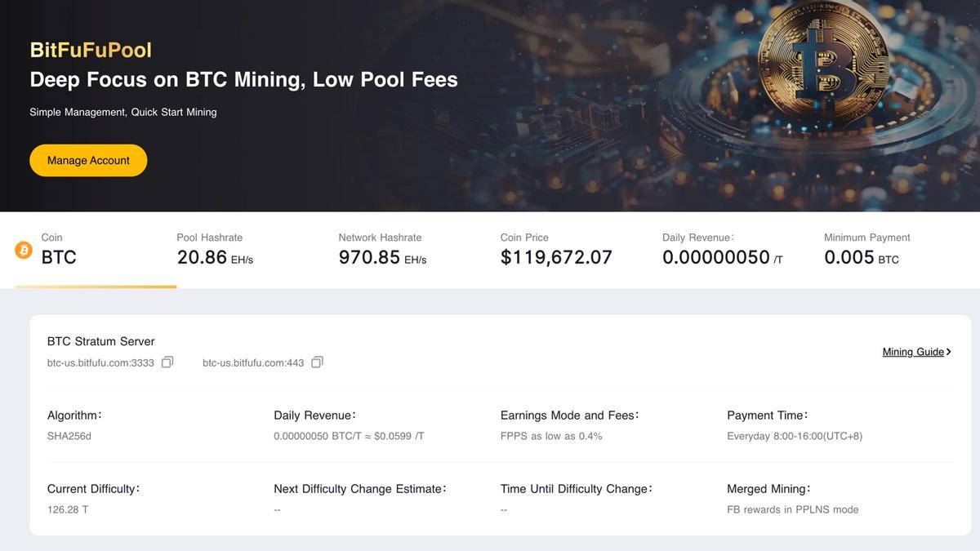Select the BTC Stratum Server section header
This screenshot has height=551, width=980.
point(100,340)
